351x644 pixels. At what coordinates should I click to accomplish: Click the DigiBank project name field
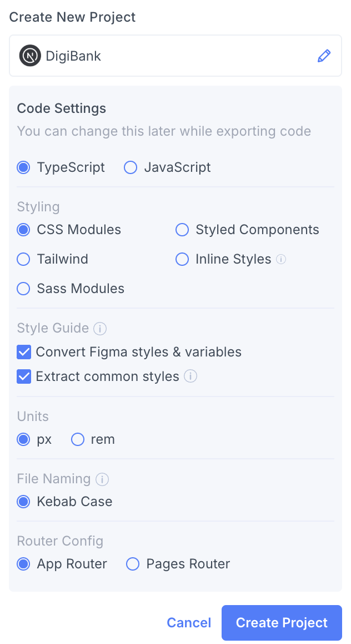(x=167, y=56)
